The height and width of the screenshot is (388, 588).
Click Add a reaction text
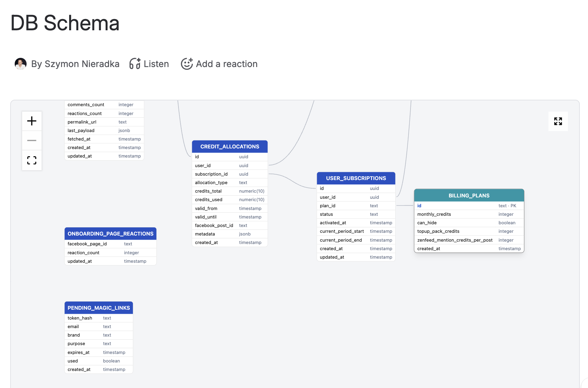(x=227, y=64)
